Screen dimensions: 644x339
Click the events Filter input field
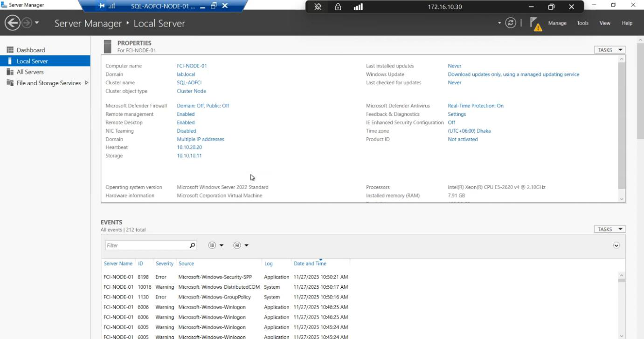pyautogui.click(x=146, y=245)
